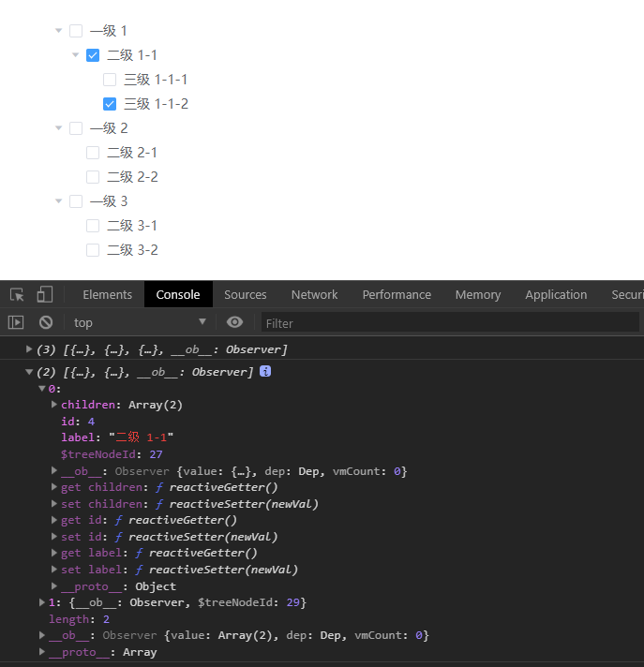The image size is (644, 667).
Task: Expand set children reactiveSetter entry
Action: (54, 503)
